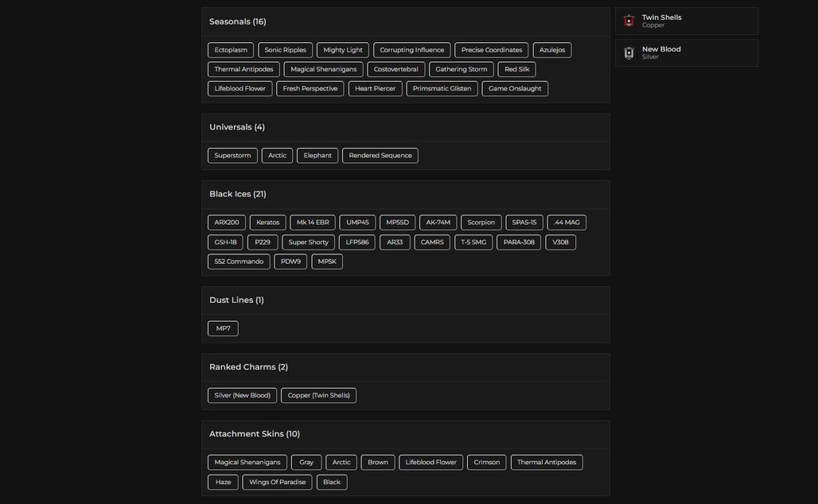
Task: Select the ARX200 black ice tag
Action: click(227, 223)
